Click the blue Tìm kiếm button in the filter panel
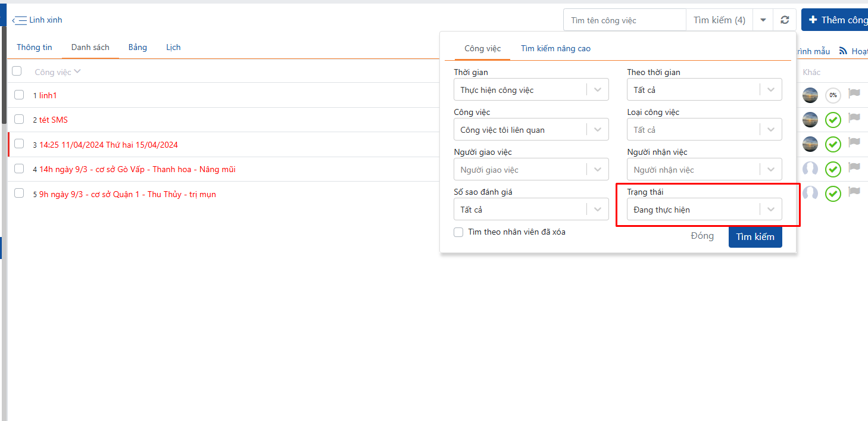 click(x=755, y=236)
